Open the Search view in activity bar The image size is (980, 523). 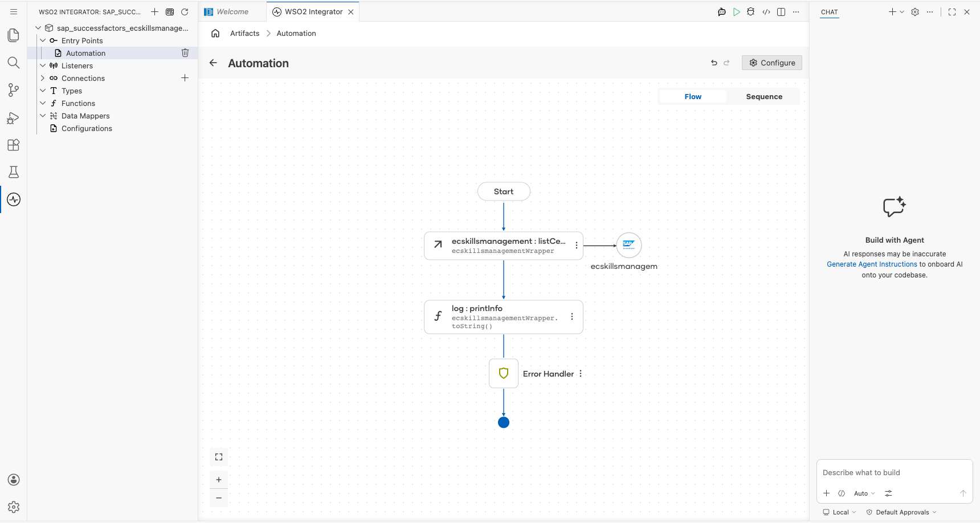tap(14, 63)
